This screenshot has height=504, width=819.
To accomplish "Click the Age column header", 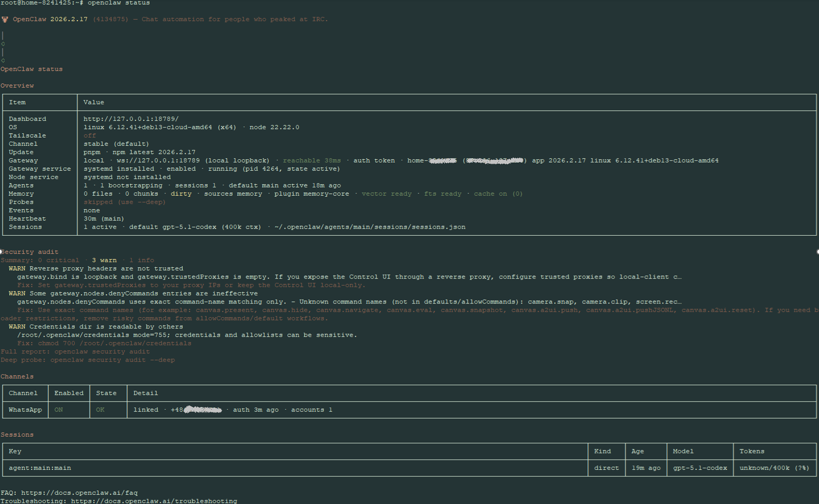I will pyautogui.click(x=637, y=451).
